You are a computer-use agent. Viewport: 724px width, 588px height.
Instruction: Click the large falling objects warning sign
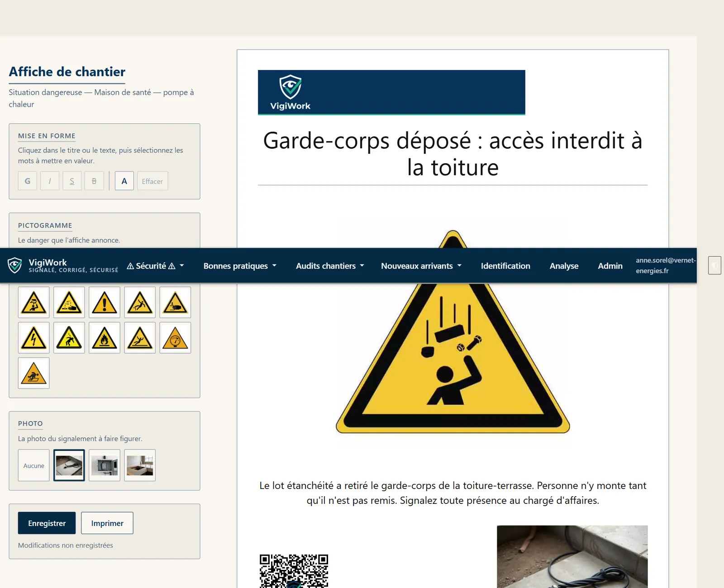pyautogui.click(x=453, y=332)
